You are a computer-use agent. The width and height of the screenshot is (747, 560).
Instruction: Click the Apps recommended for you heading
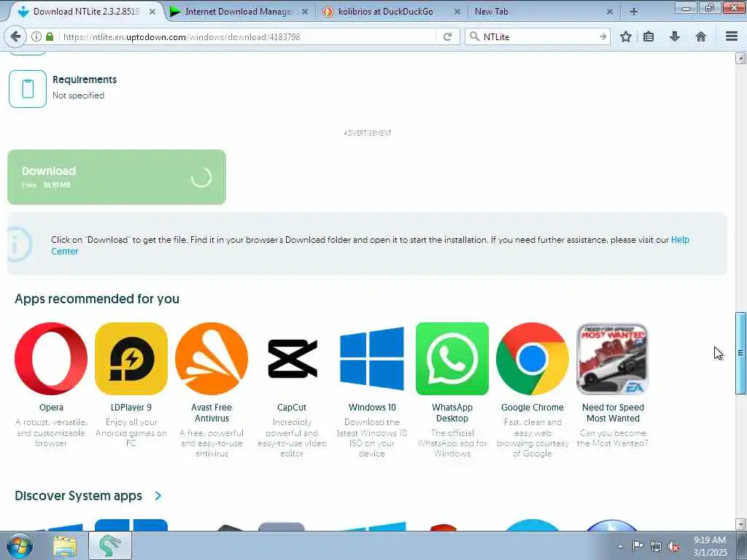pyautogui.click(x=97, y=299)
